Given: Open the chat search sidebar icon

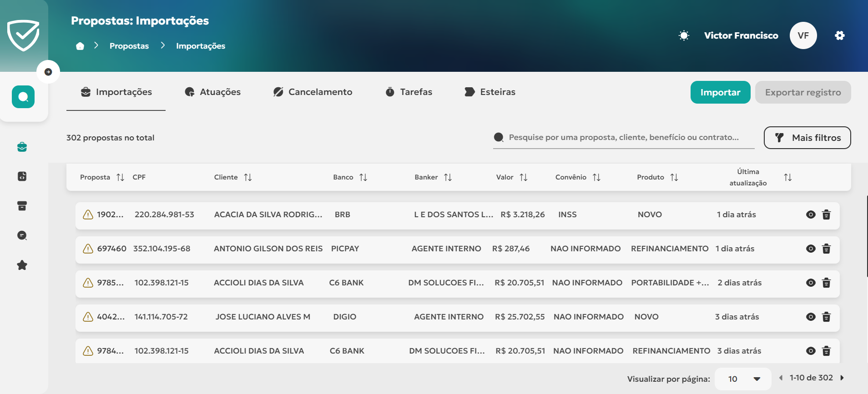Looking at the screenshot, I should (x=22, y=235).
